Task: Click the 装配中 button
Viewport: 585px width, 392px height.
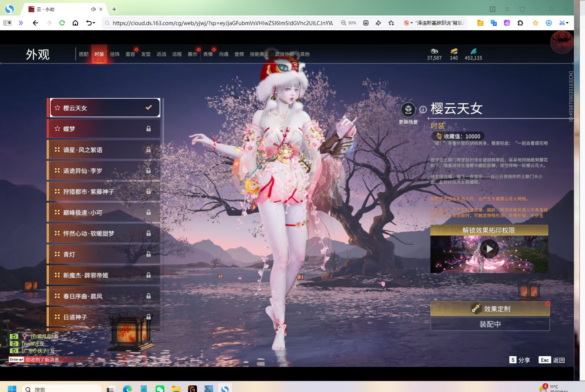Action: coord(490,324)
